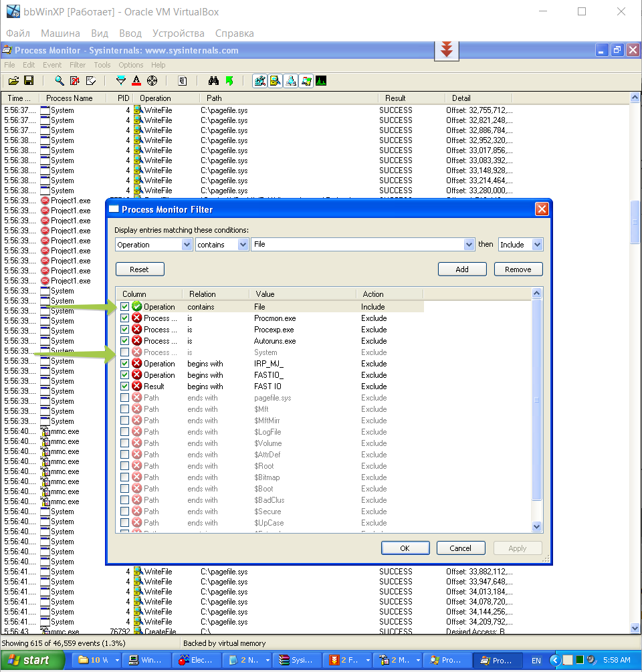
Task: Click the Process Name column header
Action: pyautogui.click(x=72, y=98)
